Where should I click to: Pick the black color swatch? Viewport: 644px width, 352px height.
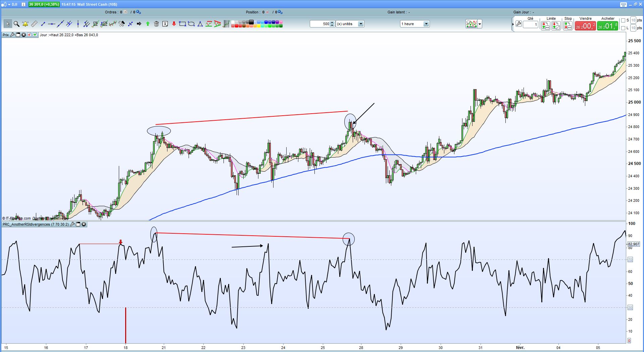[251, 22]
